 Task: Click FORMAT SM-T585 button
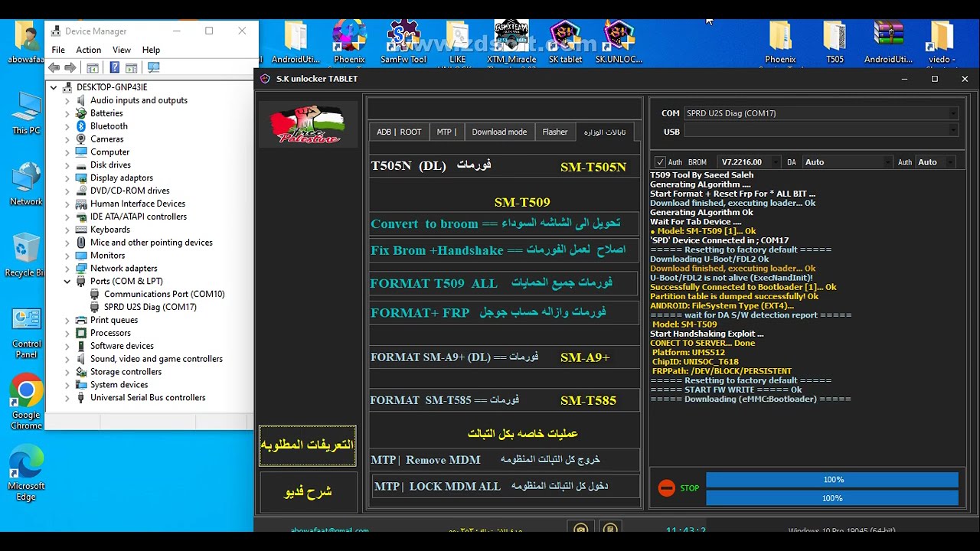pos(504,400)
